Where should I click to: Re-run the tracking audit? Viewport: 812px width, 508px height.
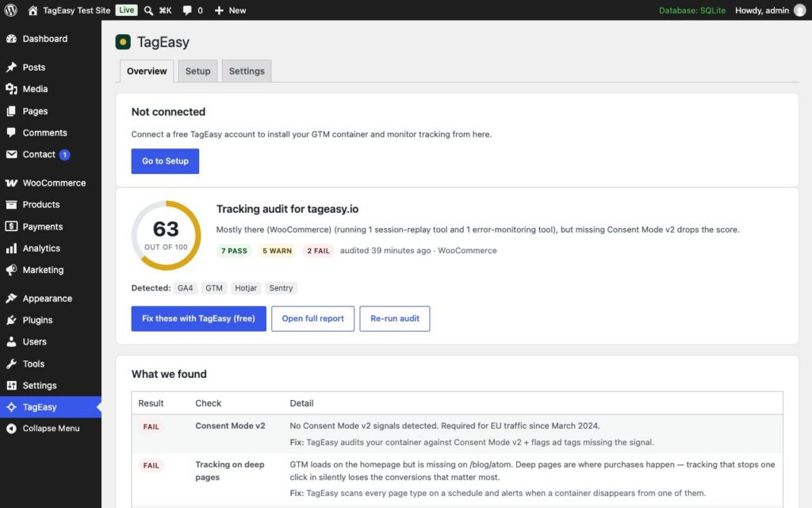[395, 318]
